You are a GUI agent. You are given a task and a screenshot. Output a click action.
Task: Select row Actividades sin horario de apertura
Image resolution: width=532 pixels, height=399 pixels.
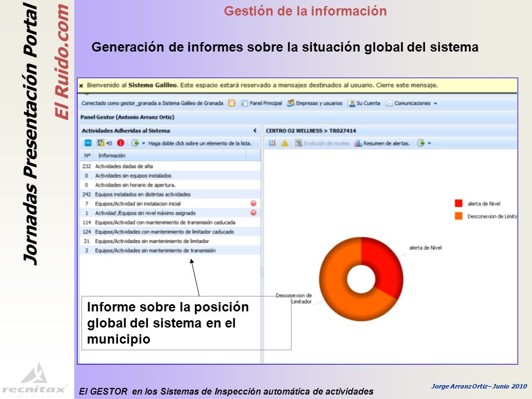click(170, 185)
